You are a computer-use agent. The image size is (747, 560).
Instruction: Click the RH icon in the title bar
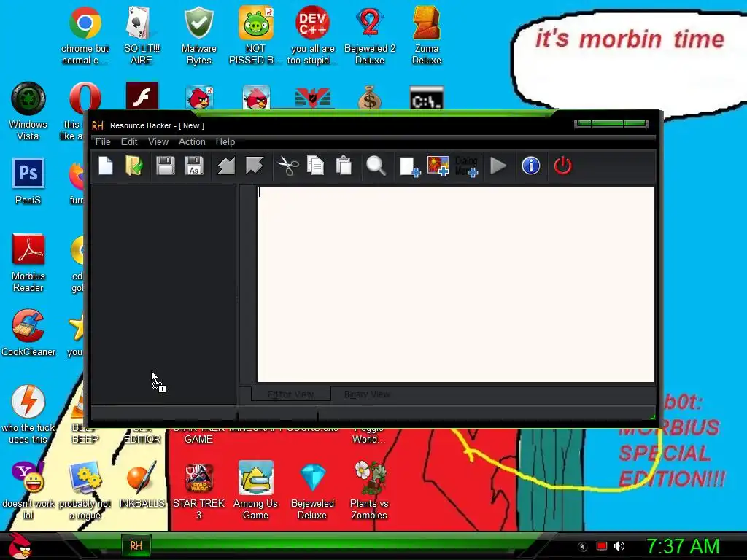coord(97,125)
